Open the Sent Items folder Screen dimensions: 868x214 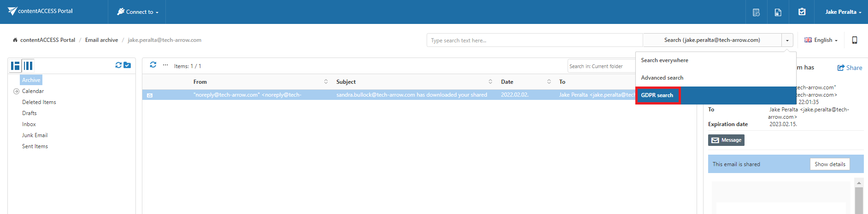point(35,146)
